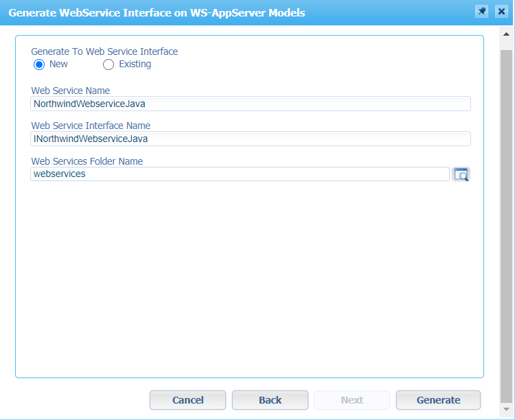The height and width of the screenshot is (420, 515).
Task: Click the 'Existing' option label text
Action: (x=135, y=65)
